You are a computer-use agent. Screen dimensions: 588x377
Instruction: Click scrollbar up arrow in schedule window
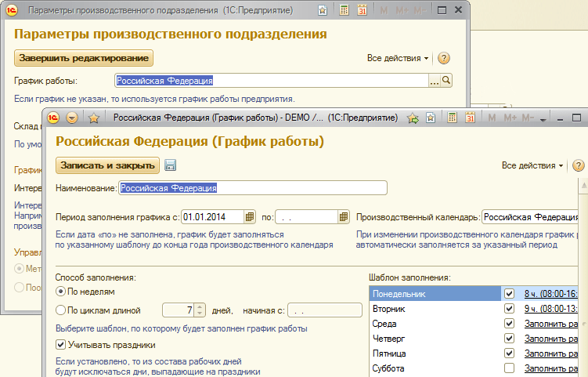[584, 185]
